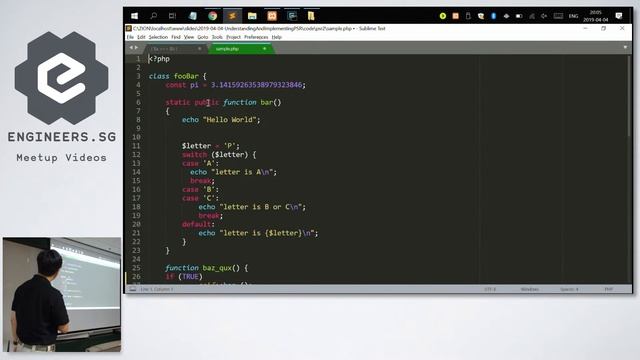Image resolution: width=640 pixels, height=360 pixels.
Task: Open the clock showing 2019-04-04
Action: tap(596, 16)
